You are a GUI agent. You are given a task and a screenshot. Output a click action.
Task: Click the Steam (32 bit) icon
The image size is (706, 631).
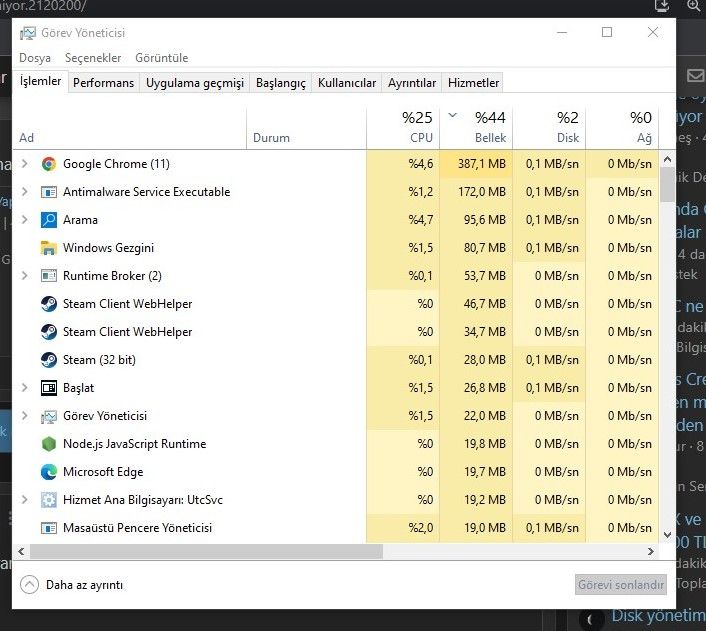(49, 360)
